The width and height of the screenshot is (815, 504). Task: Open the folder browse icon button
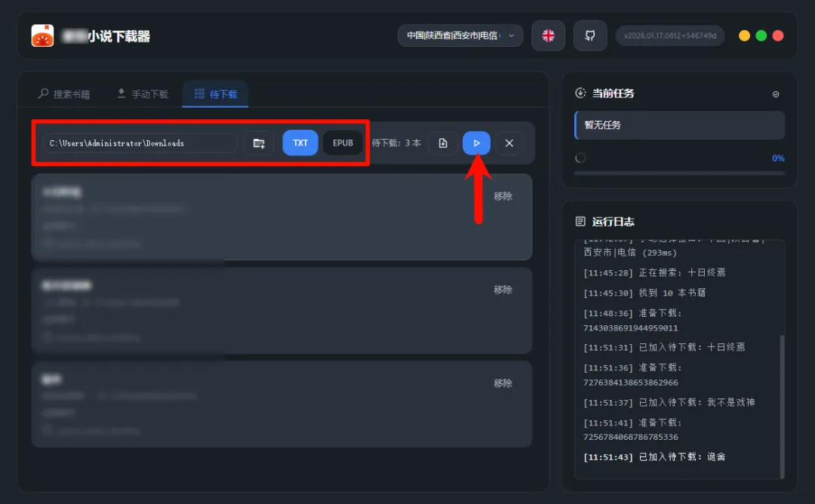(258, 143)
